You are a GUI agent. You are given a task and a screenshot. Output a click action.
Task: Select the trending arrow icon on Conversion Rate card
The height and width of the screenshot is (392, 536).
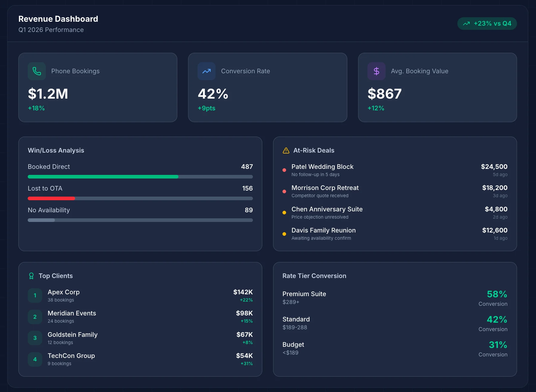(207, 71)
